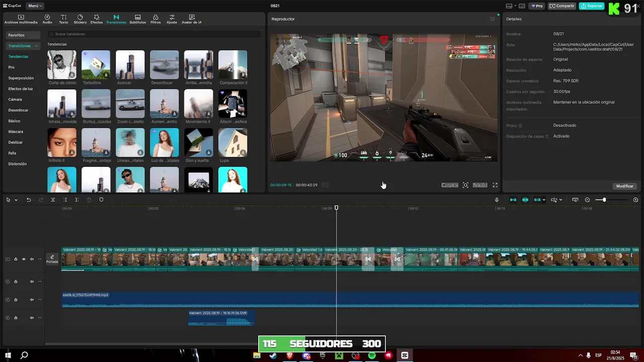
Task: Open Steam from the taskbar
Action: [273, 355]
